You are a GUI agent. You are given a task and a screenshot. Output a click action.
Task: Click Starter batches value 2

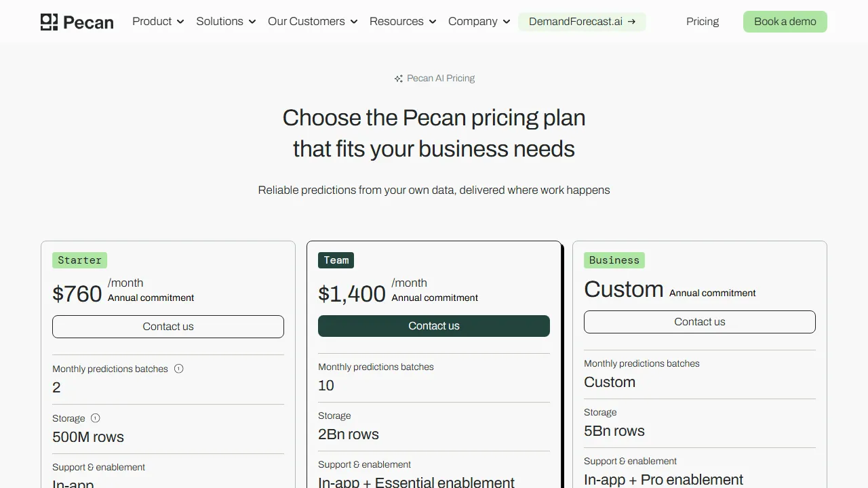point(56,388)
